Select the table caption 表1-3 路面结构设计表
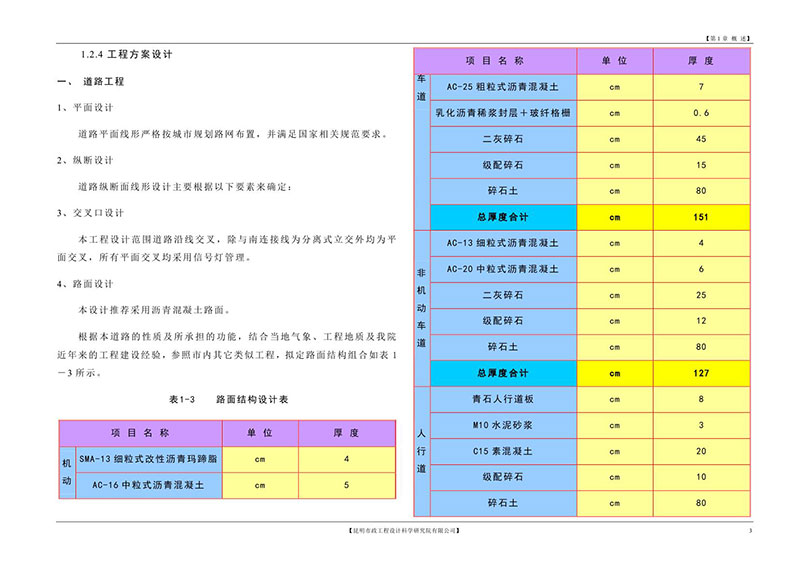Screen dimensions: 800x565 228,398
